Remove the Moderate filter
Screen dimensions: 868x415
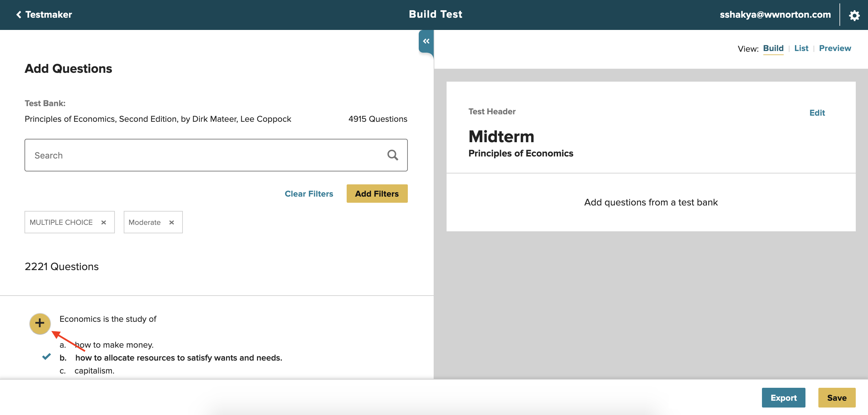172,222
